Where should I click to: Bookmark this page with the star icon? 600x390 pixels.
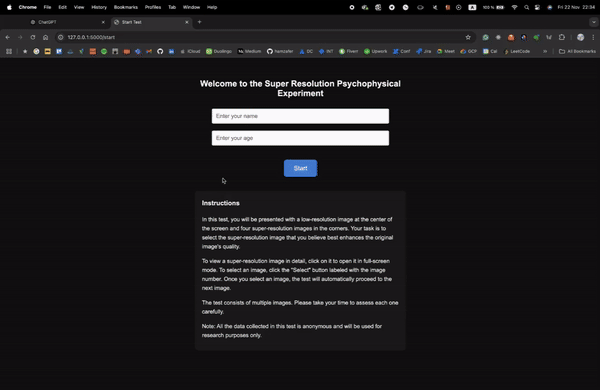click(x=468, y=37)
